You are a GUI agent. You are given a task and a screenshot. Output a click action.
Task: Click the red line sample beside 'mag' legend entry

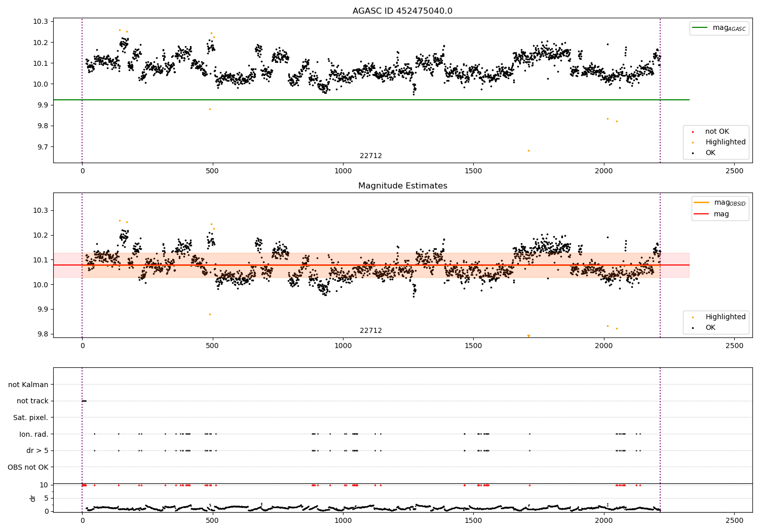point(702,214)
